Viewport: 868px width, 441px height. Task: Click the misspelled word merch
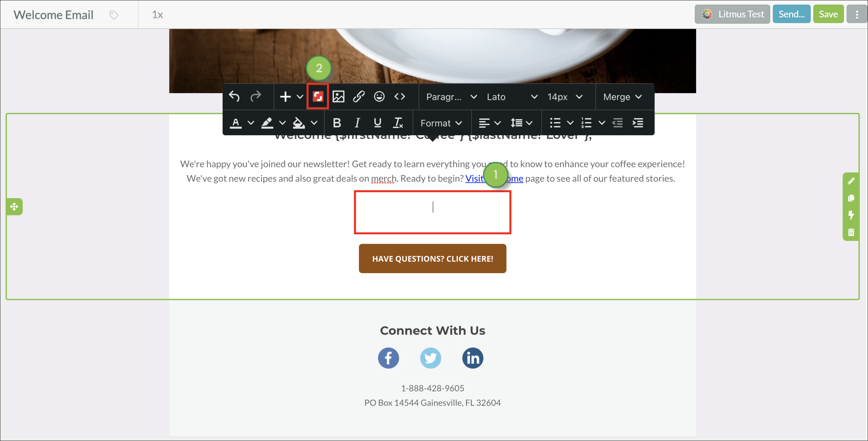[x=383, y=179]
